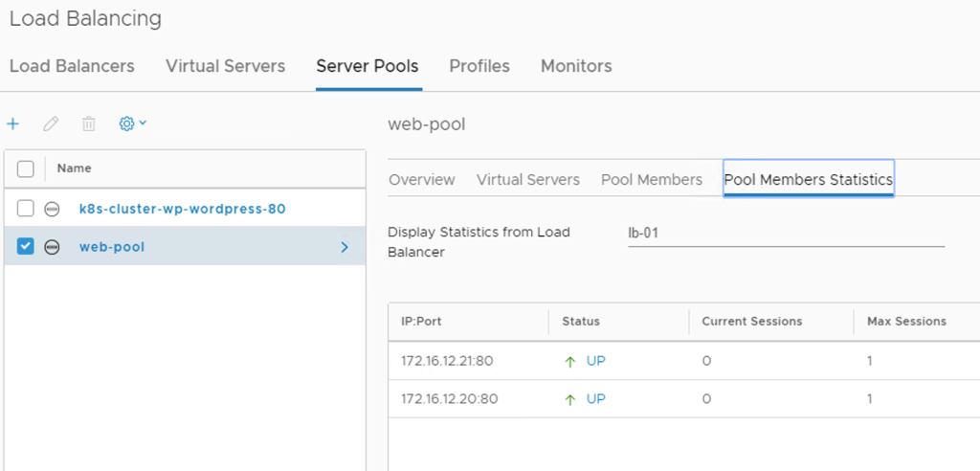Click status icon beside k8s-cluster-wp-wordpress-80
This screenshot has height=471, width=980.
[x=53, y=209]
